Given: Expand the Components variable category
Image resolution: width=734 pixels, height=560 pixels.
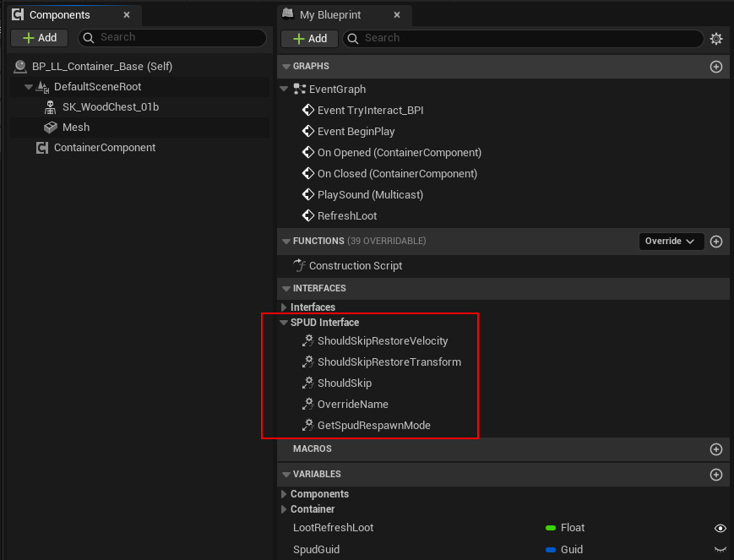Looking at the screenshot, I should pos(284,494).
